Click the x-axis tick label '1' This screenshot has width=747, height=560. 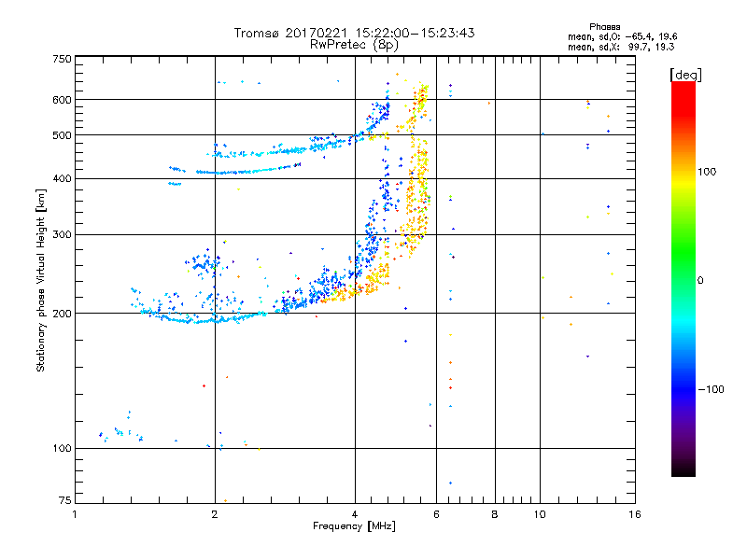tap(75, 514)
